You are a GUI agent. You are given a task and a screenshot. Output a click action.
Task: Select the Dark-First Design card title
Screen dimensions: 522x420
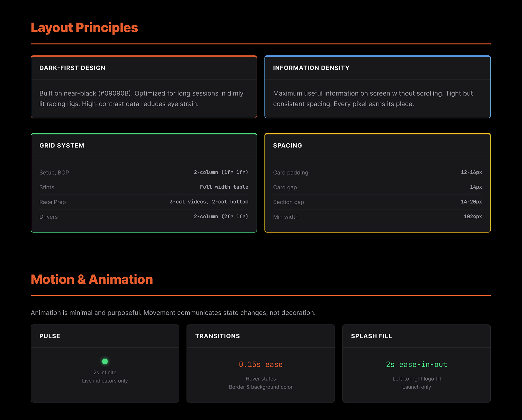click(72, 68)
